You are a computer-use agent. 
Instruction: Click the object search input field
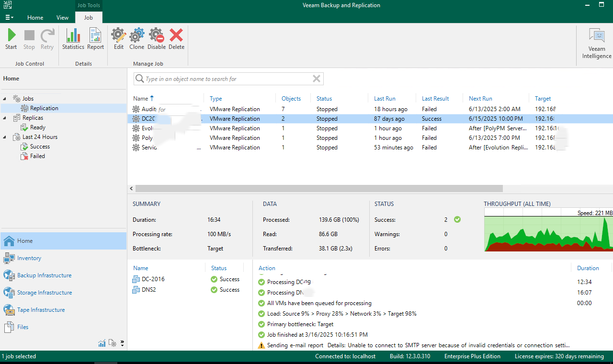[x=225, y=79]
